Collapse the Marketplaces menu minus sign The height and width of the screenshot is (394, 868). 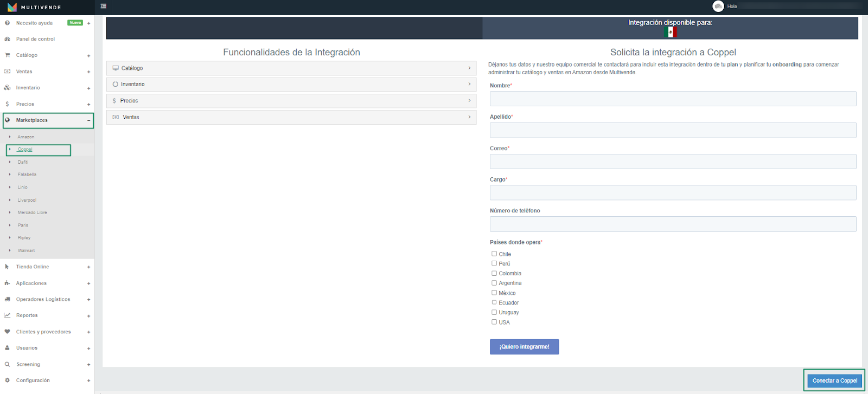tap(88, 120)
